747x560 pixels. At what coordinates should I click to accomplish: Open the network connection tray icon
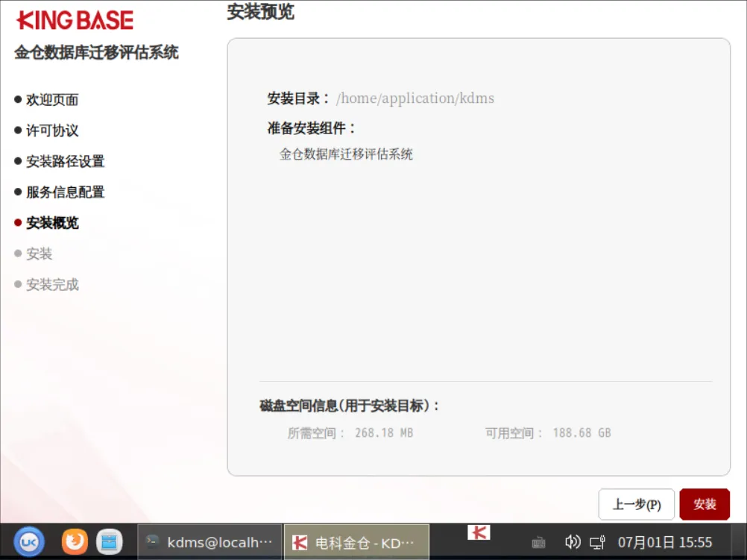pos(597,542)
